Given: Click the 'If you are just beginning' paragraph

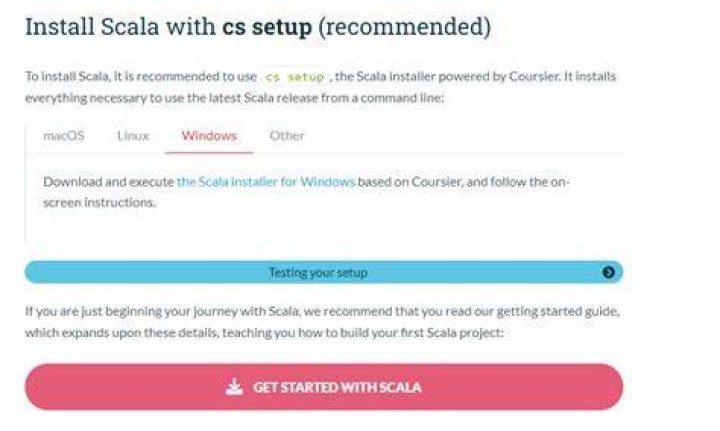Looking at the screenshot, I should (x=322, y=322).
